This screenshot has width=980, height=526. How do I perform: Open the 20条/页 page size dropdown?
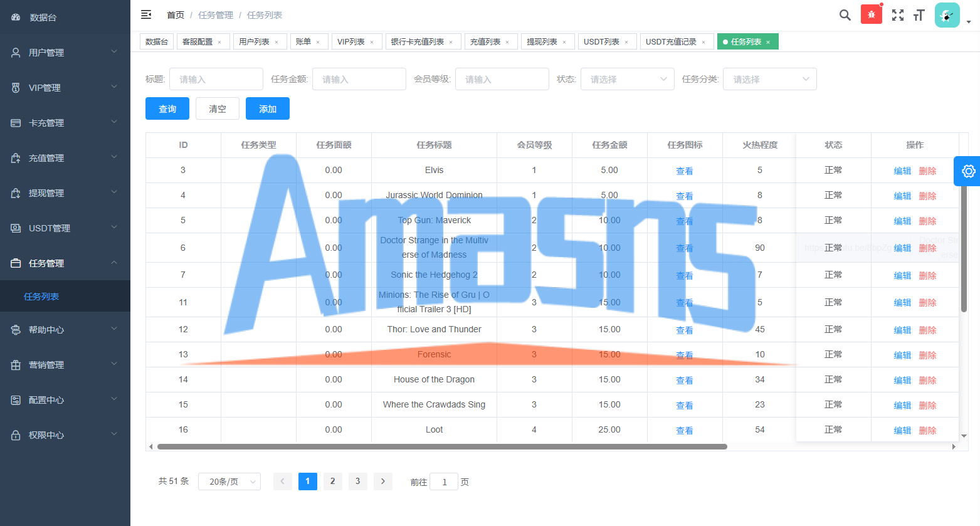tap(229, 481)
